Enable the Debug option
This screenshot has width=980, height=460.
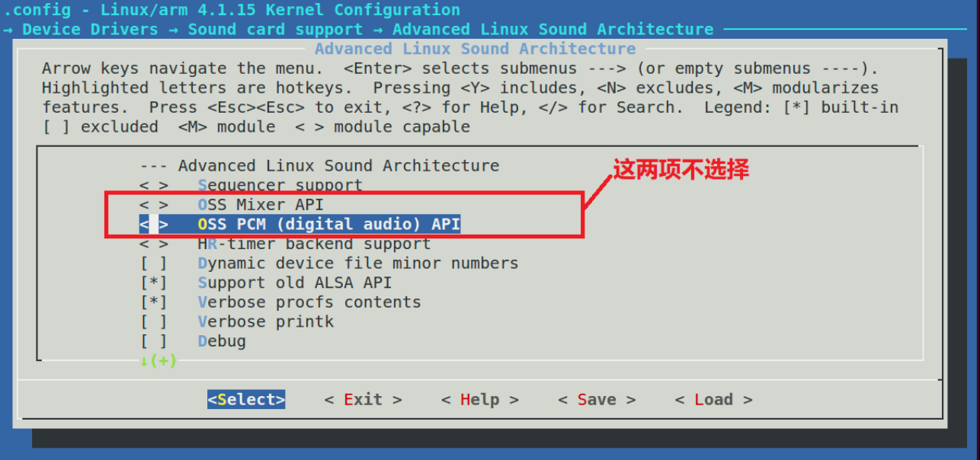click(x=154, y=341)
